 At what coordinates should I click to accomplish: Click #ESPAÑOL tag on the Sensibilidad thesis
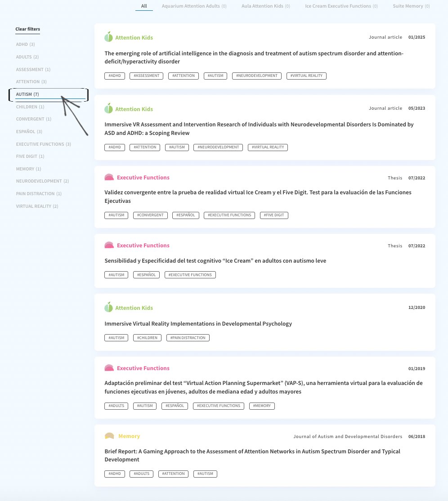point(146,275)
